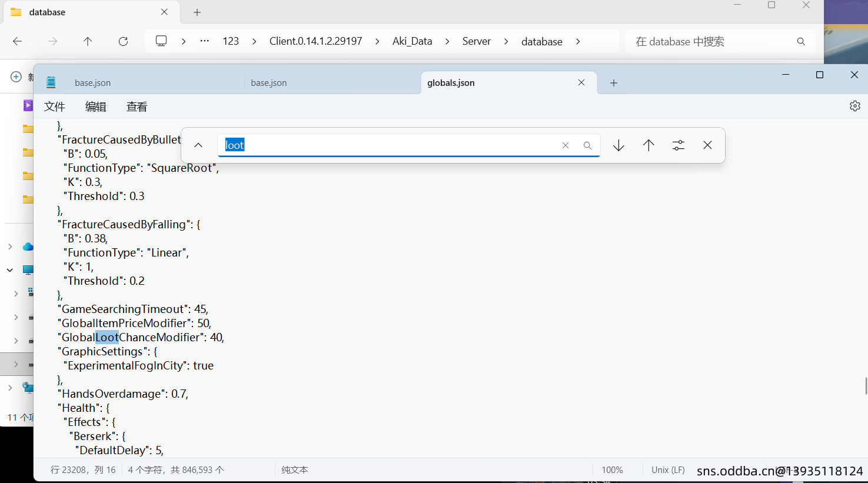Expand find bar to show replace
This screenshot has height=483, width=868.
click(x=198, y=145)
